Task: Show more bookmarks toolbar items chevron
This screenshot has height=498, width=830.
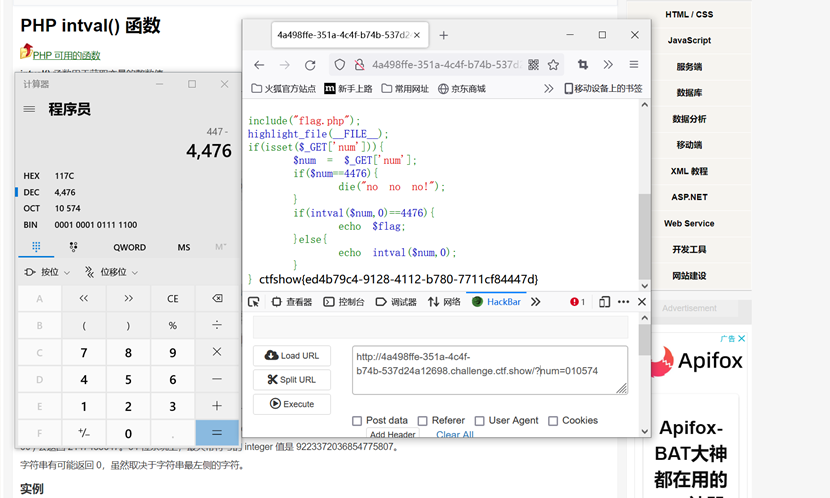Action: tap(549, 88)
